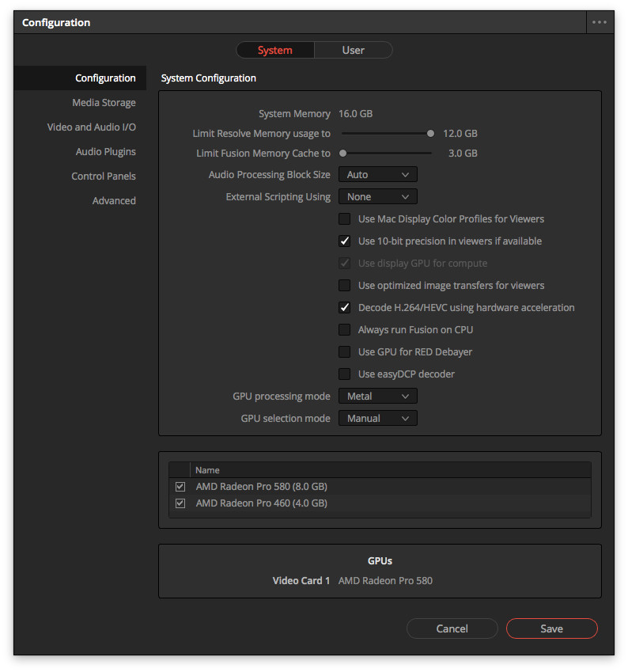Select the AMD Radeon Pro 580 (8.0 GB) row text
Image resolution: width=628 pixels, height=672 pixels.
tap(261, 487)
